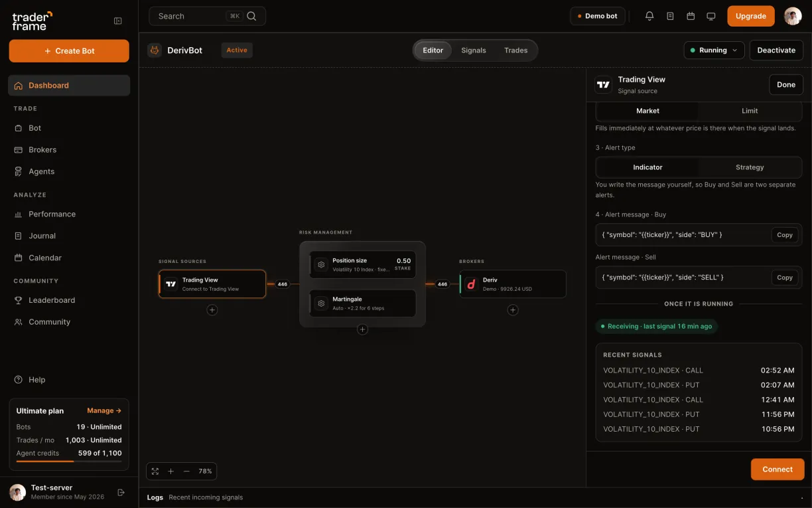This screenshot has width=812, height=508.
Task: Open the Manage plan link
Action: click(104, 411)
